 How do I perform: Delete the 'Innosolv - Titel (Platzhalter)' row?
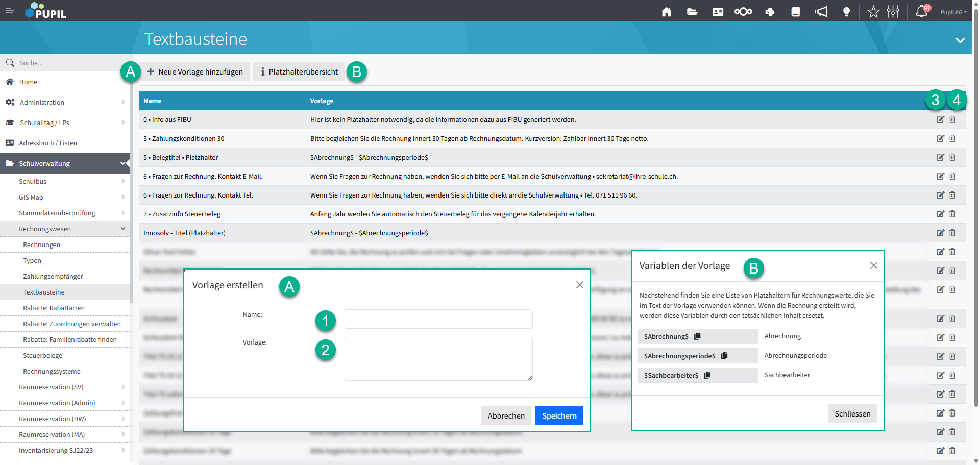[952, 233]
